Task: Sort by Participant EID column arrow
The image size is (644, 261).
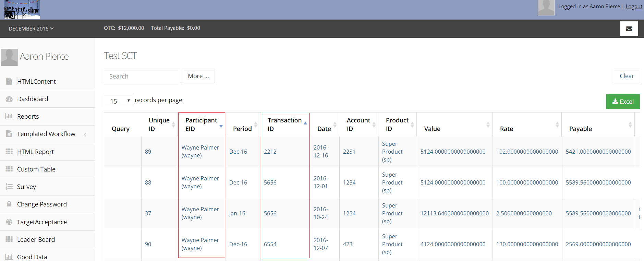Action: [x=221, y=126]
